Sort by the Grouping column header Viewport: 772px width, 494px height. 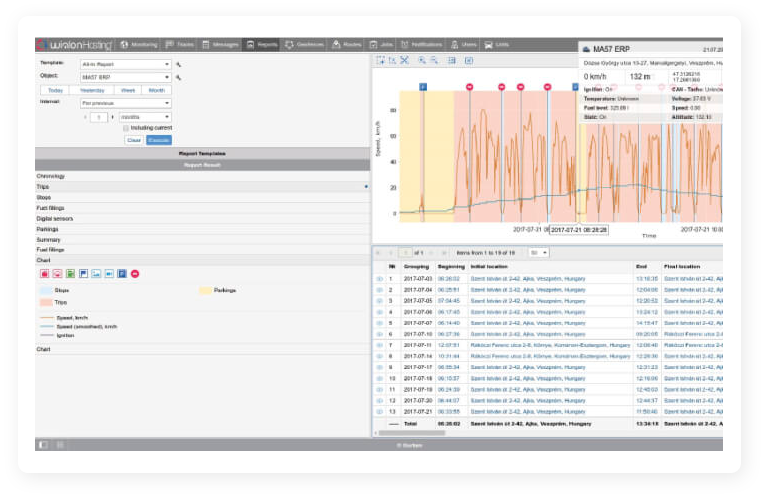[416, 267]
